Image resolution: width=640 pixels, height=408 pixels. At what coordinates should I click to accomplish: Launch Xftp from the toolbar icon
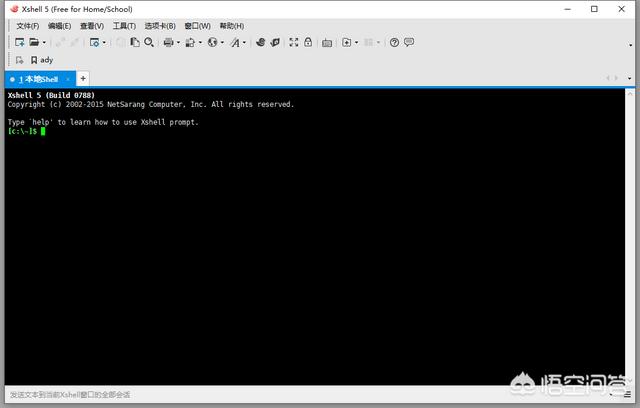(x=260, y=42)
